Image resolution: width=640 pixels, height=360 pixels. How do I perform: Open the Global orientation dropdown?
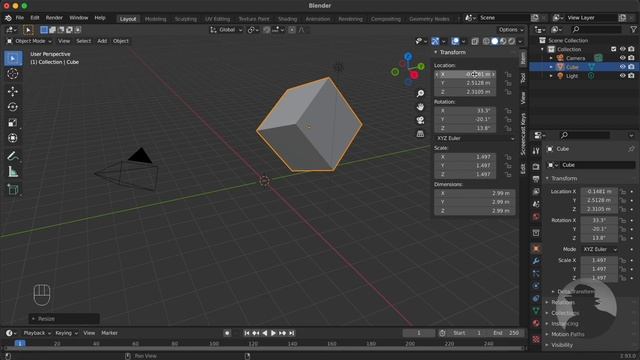tap(226, 30)
